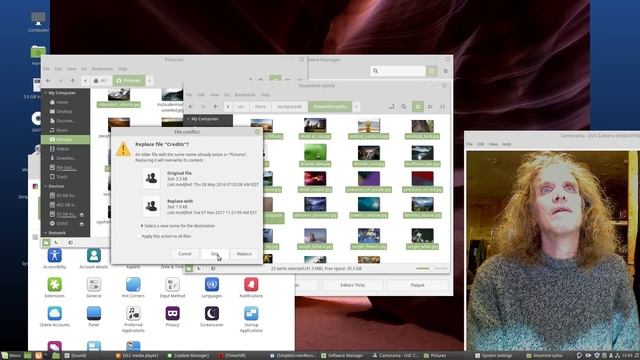Open File menu in Camorama window
The image size is (640, 360).
pyautogui.click(x=470, y=144)
